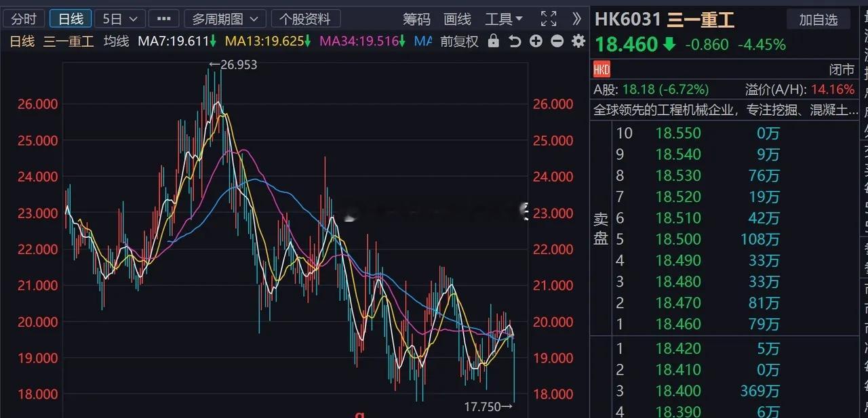Click the MA34:19.516 indicator value
The height and width of the screenshot is (418, 868).
(363, 41)
